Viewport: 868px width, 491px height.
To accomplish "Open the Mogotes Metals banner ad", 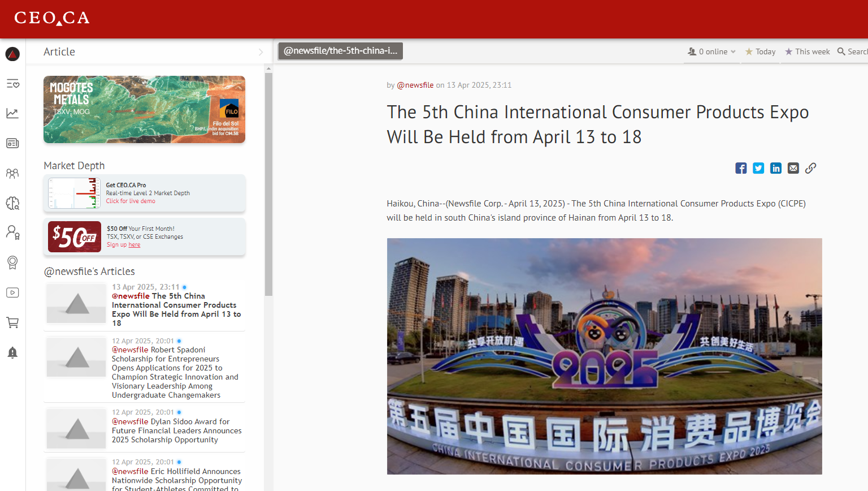I will coord(144,109).
